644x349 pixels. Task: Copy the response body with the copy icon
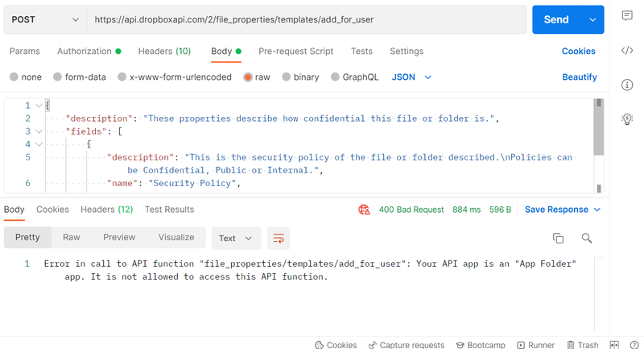click(x=558, y=238)
